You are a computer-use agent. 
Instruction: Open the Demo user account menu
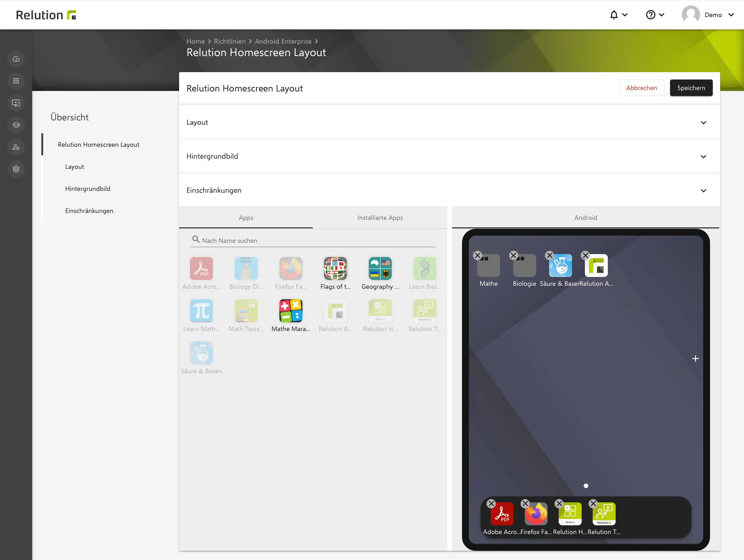point(708,15)
